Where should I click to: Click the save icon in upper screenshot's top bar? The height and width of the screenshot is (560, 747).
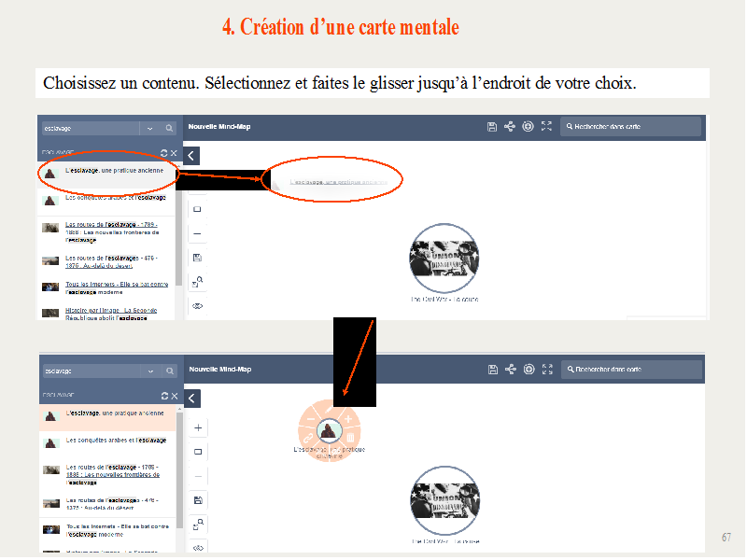coord(492,127)
